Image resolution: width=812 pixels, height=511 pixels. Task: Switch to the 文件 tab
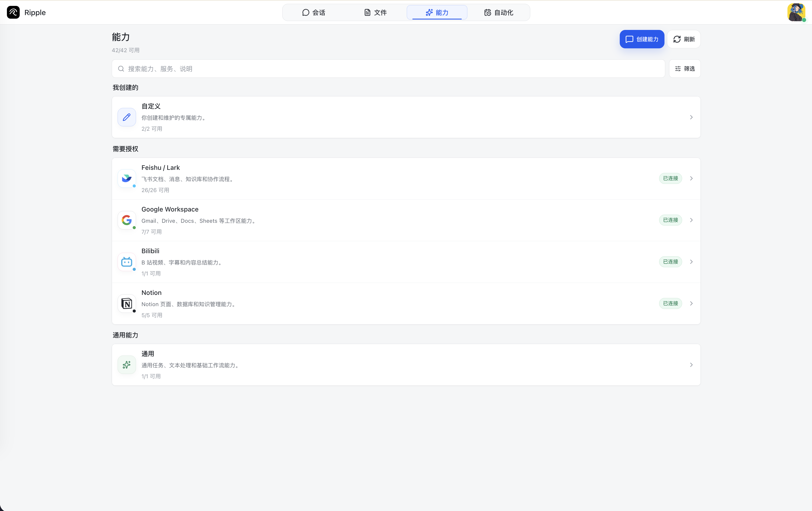pyautogui.click(x=375, y=13)
